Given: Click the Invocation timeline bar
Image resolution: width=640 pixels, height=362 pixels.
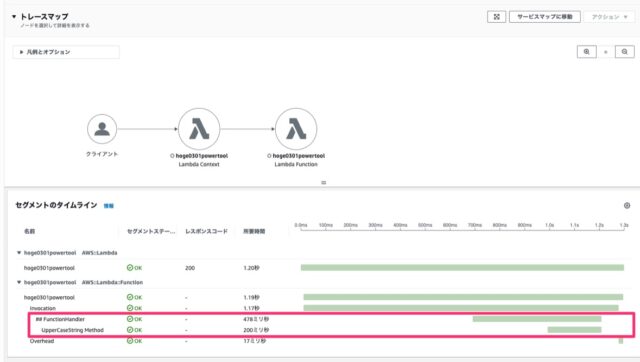Looking at the screenshot, I should coord(461,308).
